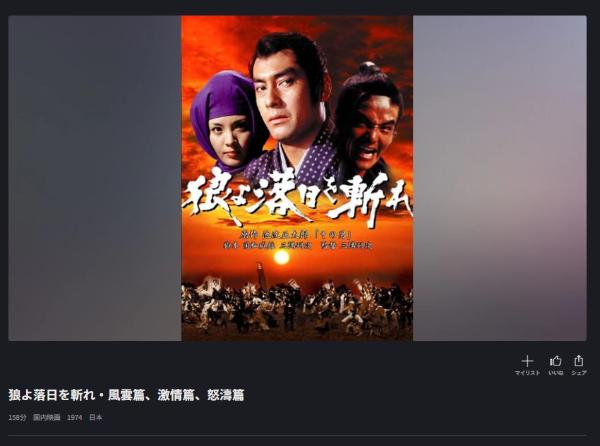Add the movie with the マイリスト plus icon
Screen dimensions: 600x446
[527, 361]
